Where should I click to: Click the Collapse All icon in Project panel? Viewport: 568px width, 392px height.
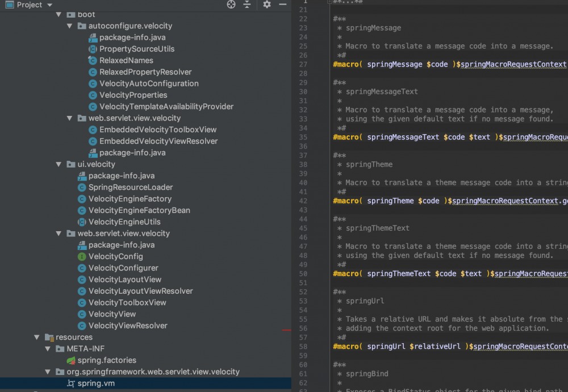point(247,5)
